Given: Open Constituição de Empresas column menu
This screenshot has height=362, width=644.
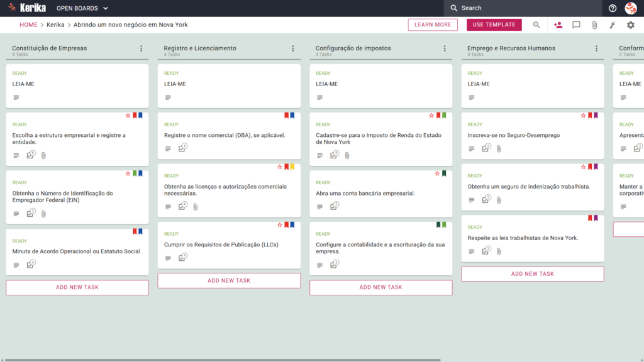Looking at the screenshot, I should (x=142, y=48).
